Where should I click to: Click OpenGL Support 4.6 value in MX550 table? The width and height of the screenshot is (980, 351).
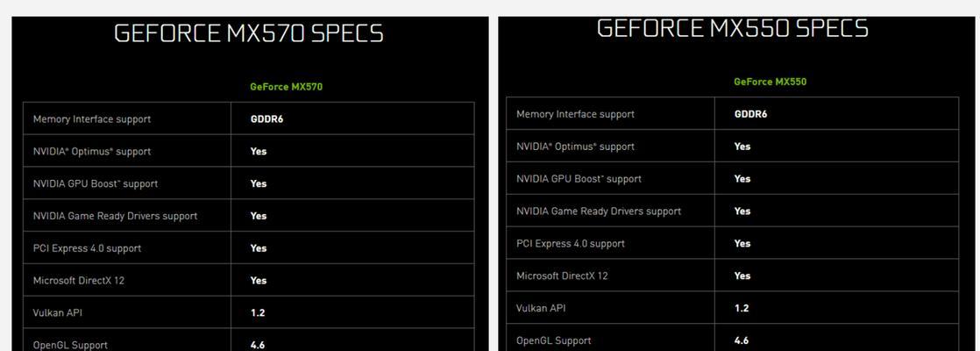742,340
